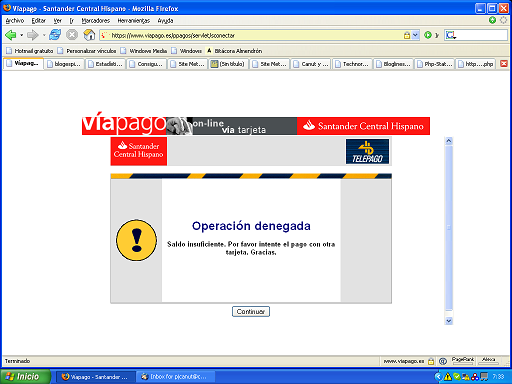512x384 pixels.
Task: Switch to the Technor... tab
Action: click(x=352, y=64)
